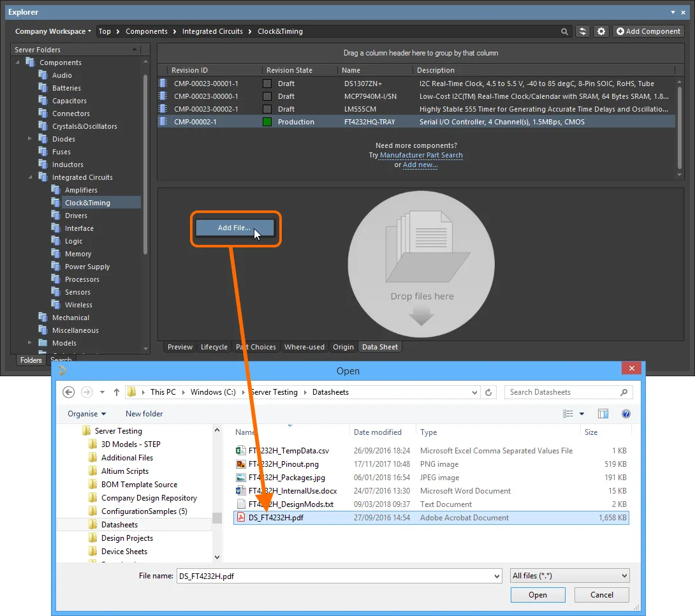Expand the Diodes tree node

point(29,138)
